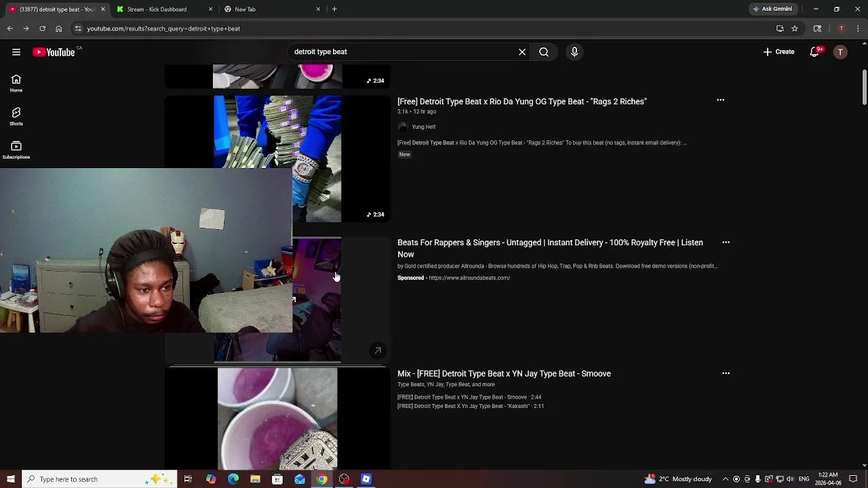Open Subscriptions in the YouTube sidebar
868x488 pixels.
[x=16, y=150]
